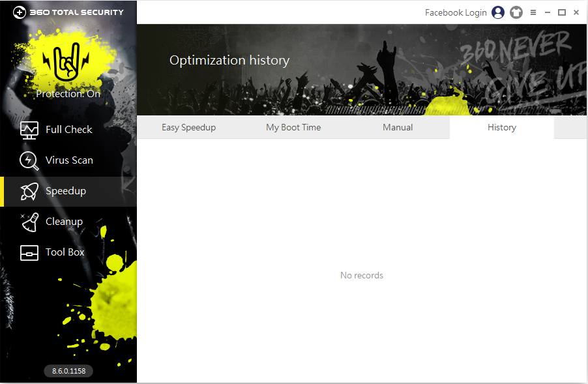Click the Tool Box label
This screenshot has height=384, width=588.
[x=65, y=252]
